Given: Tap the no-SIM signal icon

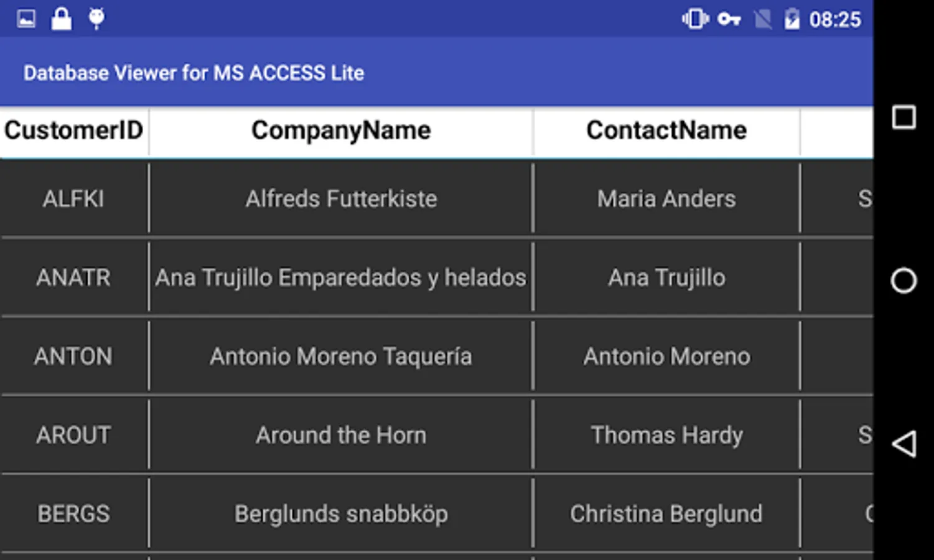Looking at the screenshot, I should click(x=762, y=19).
